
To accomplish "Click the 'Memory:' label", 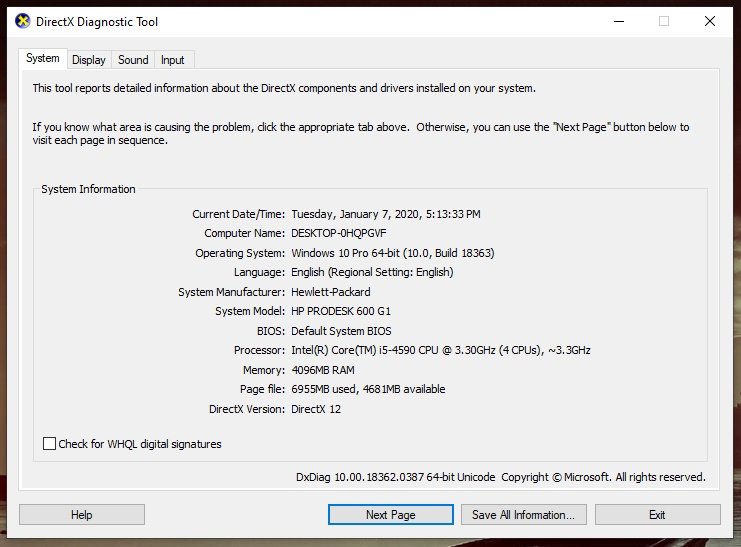I will click(x=264, y=370).
